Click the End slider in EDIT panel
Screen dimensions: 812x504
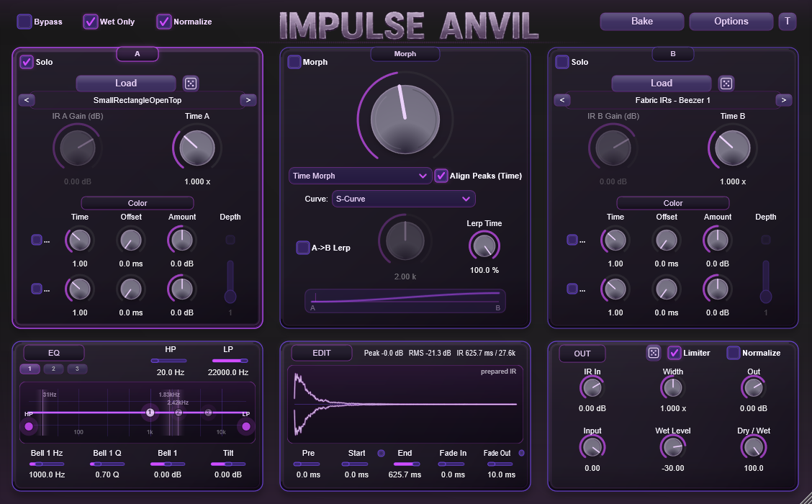click(x=406, y=464)
